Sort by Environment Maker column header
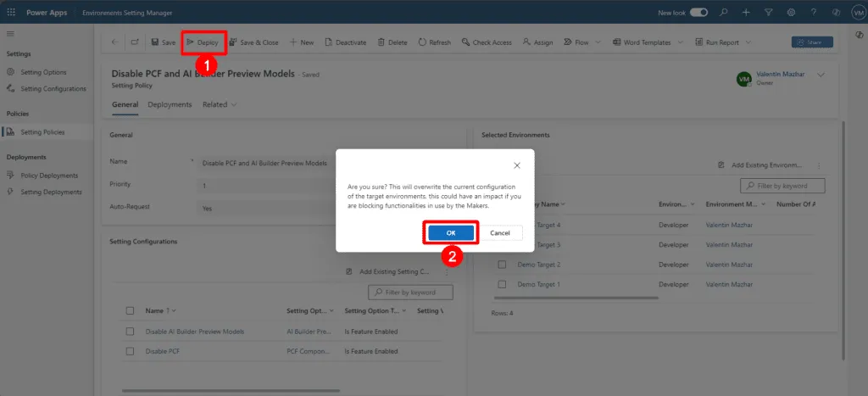 click(x=735, y=204)
